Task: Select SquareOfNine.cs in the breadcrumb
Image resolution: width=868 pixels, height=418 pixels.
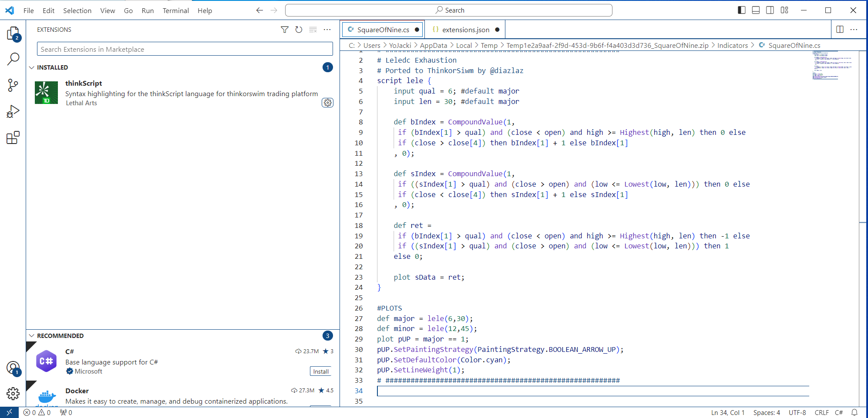Action: coord(794,45)
